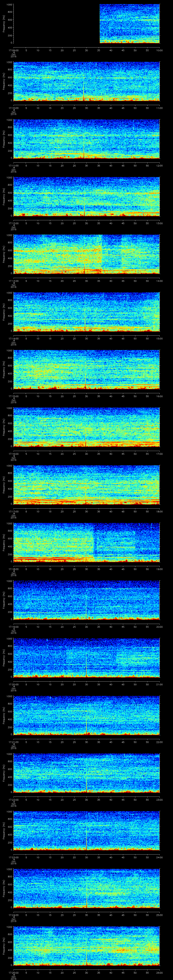Click the 16:00 end time label
The width and height of the screenshot is (173, 980).
(160, 396)
